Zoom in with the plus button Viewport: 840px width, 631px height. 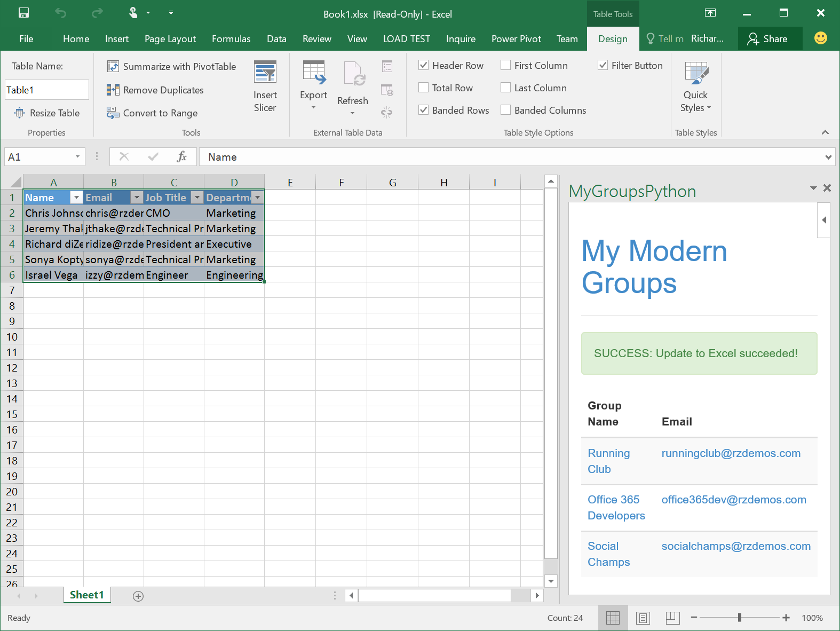(786, 618)
